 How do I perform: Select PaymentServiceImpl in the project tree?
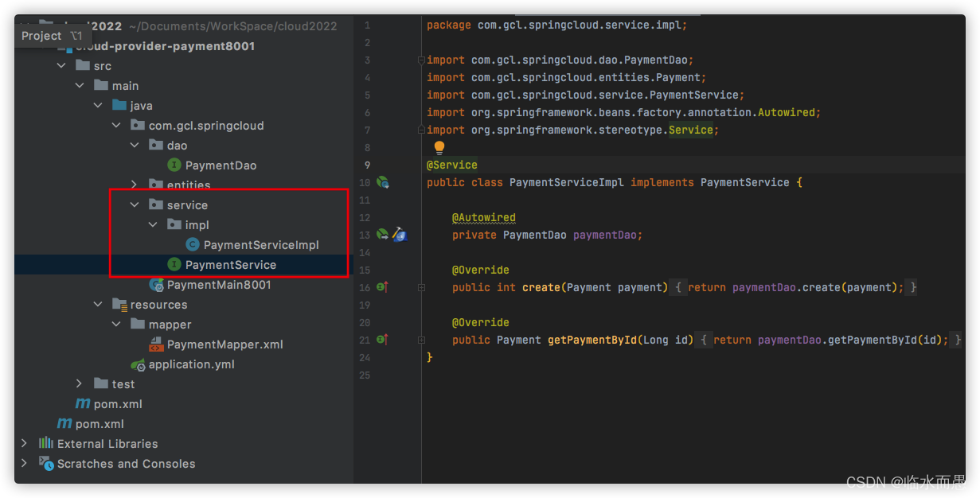261,245
